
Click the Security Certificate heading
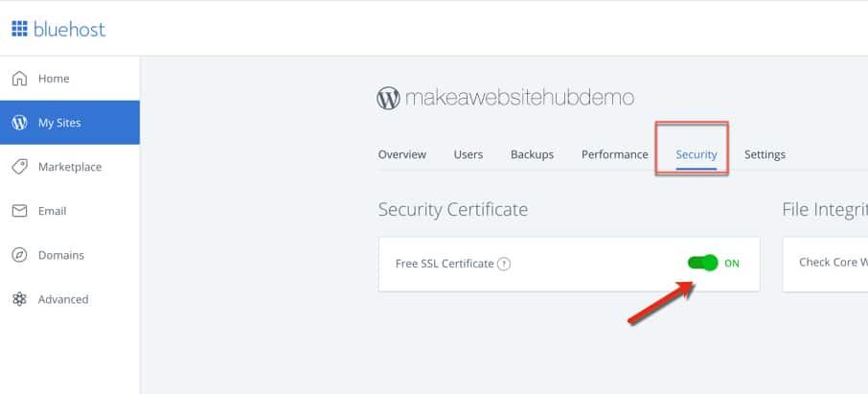pyautogui.click(x=453, y=210)
